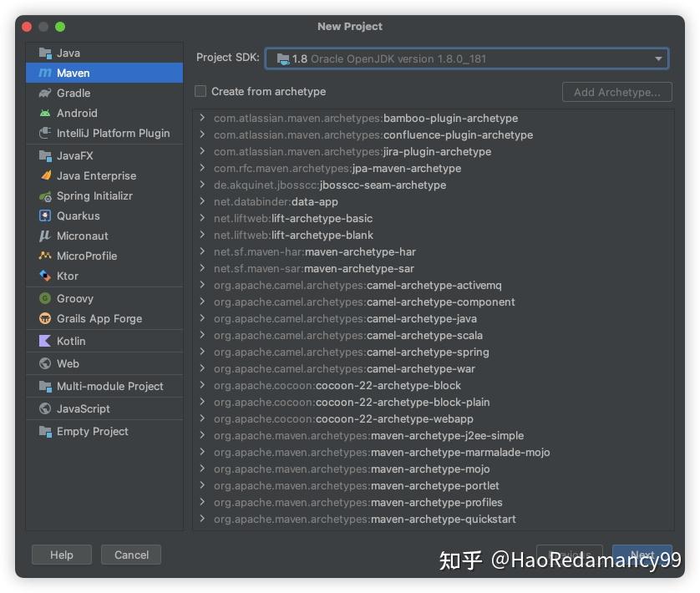Image resolution: width=700 pixels, height=593 pixels.
Task: Select maven-archetype-sar row
Action: (433, 268)
